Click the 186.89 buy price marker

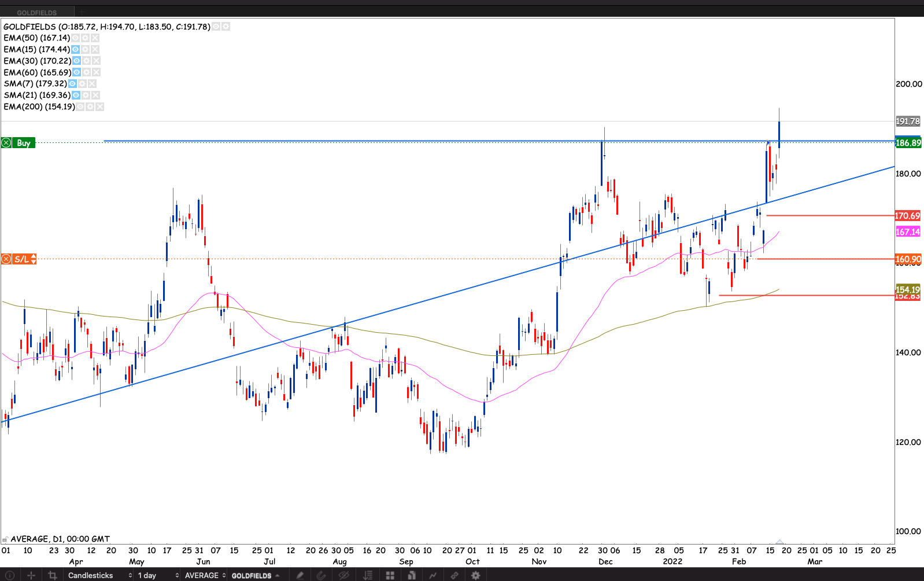pos(908,143)
